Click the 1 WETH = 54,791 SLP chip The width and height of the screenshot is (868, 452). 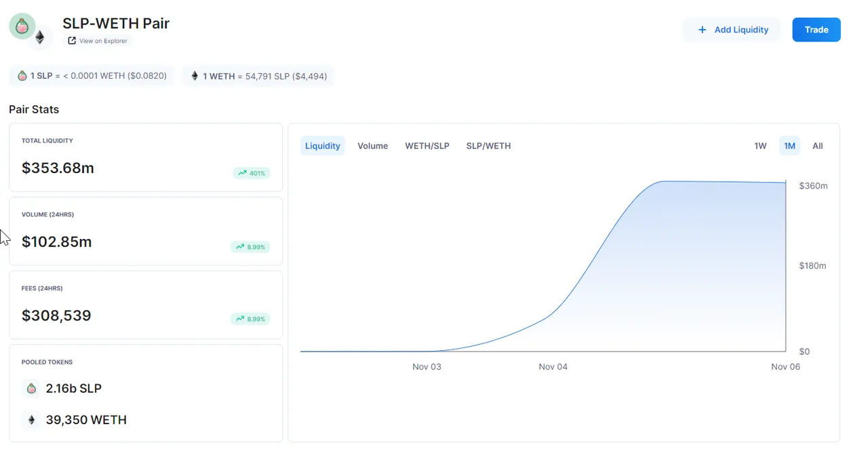pos(258,76)
